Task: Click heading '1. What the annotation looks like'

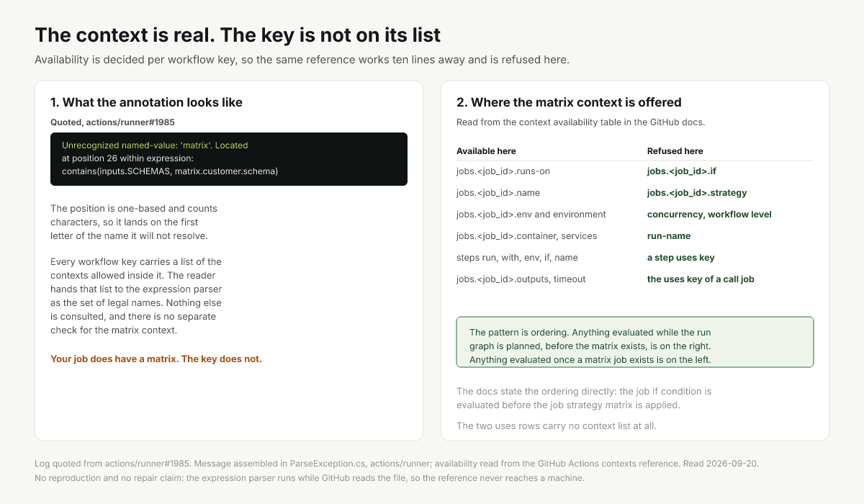Action: [x=146, y=102]
